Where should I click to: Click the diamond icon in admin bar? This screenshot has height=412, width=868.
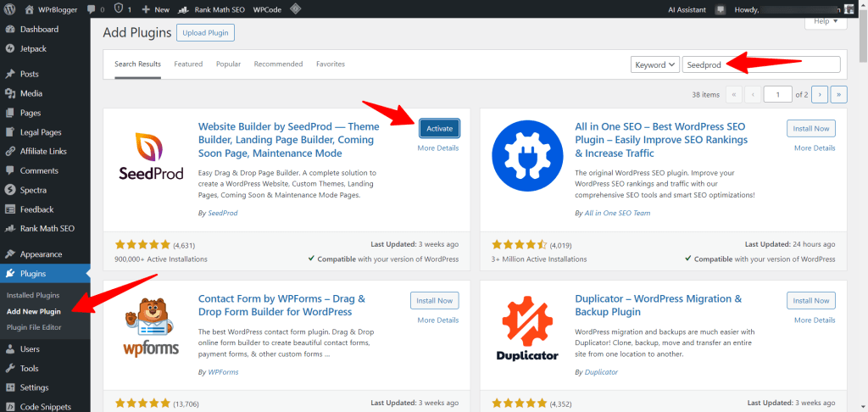[x=296, y=8]
